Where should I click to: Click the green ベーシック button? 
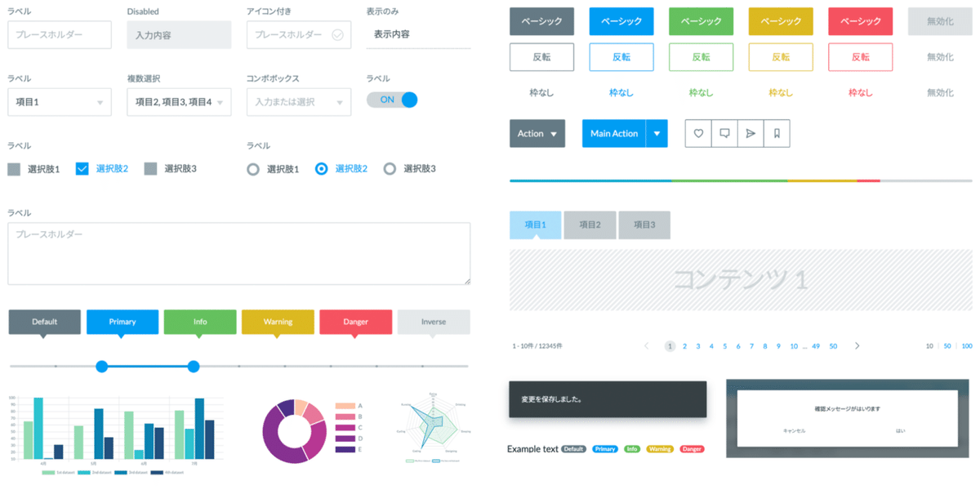[x=701, y=21]
